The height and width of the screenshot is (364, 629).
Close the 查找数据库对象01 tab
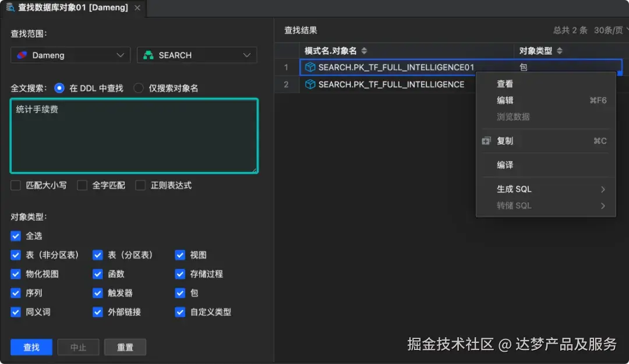click(137, 8)
